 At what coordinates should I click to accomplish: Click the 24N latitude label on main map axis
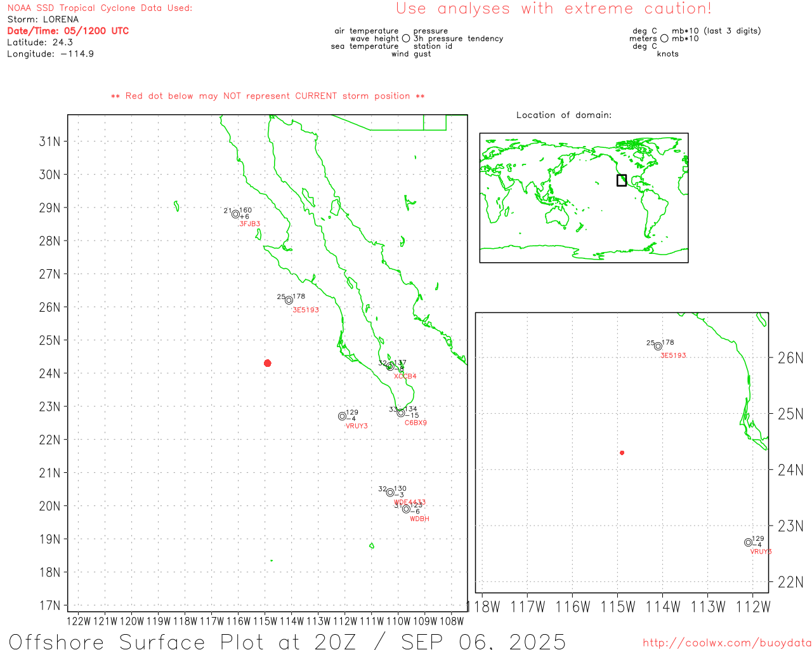[x=50, y=374]
